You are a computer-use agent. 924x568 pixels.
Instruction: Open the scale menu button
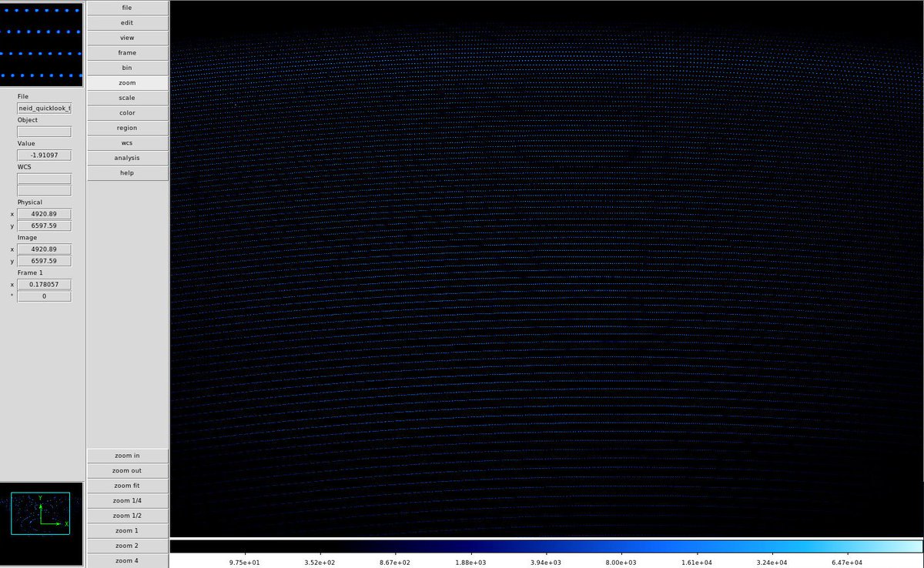click(127, 98)
